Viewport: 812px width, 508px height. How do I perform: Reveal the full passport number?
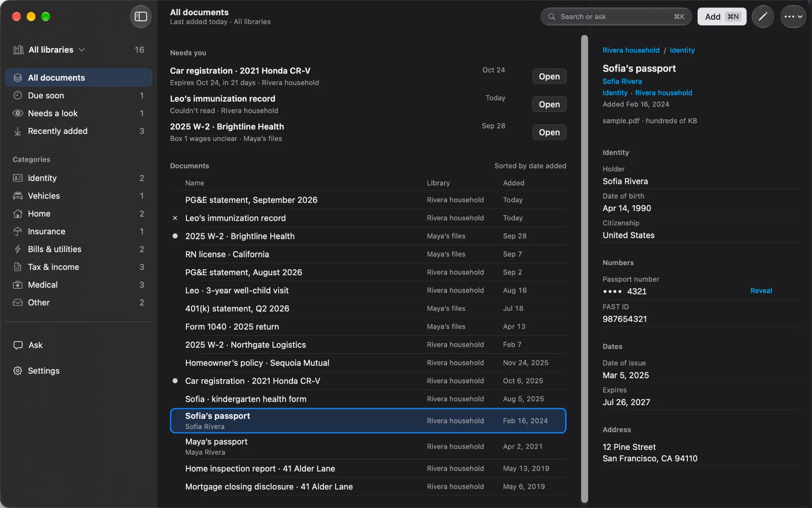pos(761,291)
